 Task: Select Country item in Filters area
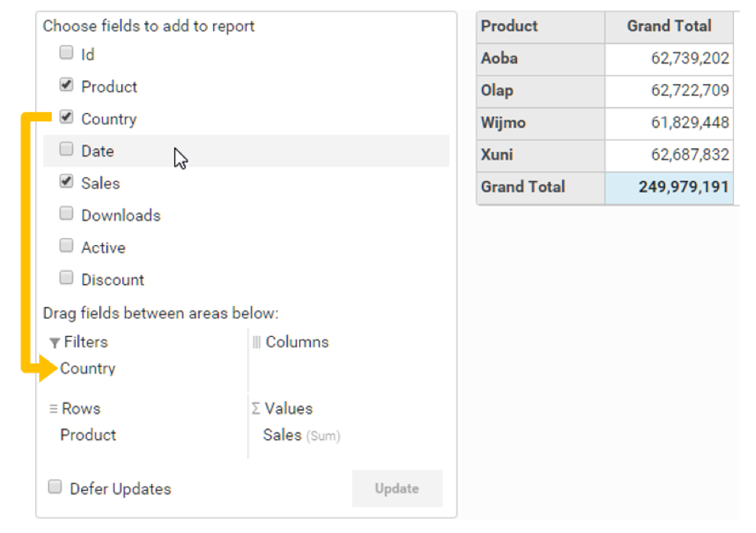(88, 369)
